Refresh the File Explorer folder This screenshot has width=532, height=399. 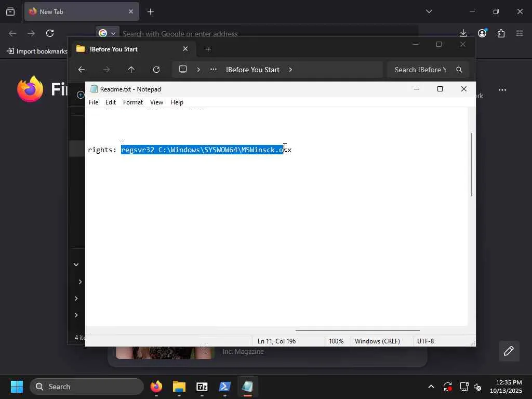coord(156,70)
